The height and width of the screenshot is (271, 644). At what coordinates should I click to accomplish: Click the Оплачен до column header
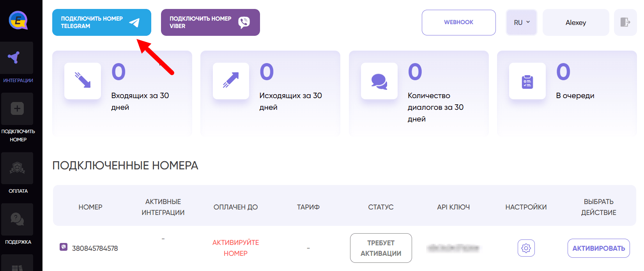click(235, 207)
